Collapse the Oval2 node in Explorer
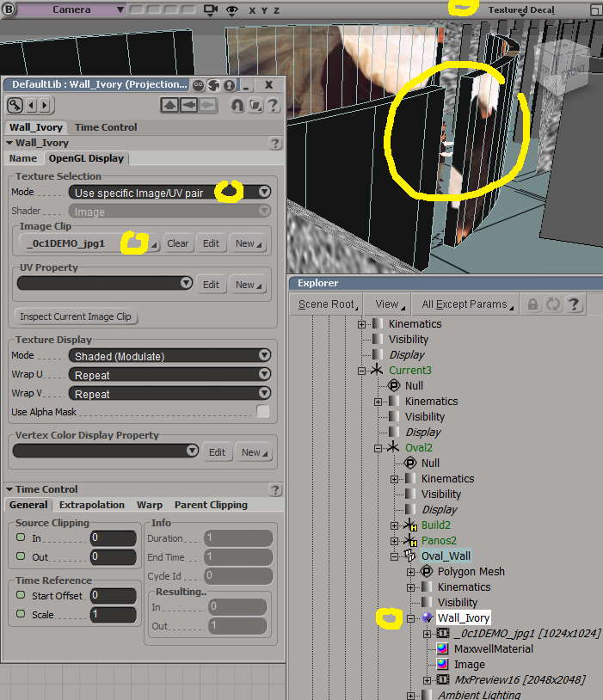Image resolution: width=603 pixels, height=700 pixels. [x=378, y=448]
